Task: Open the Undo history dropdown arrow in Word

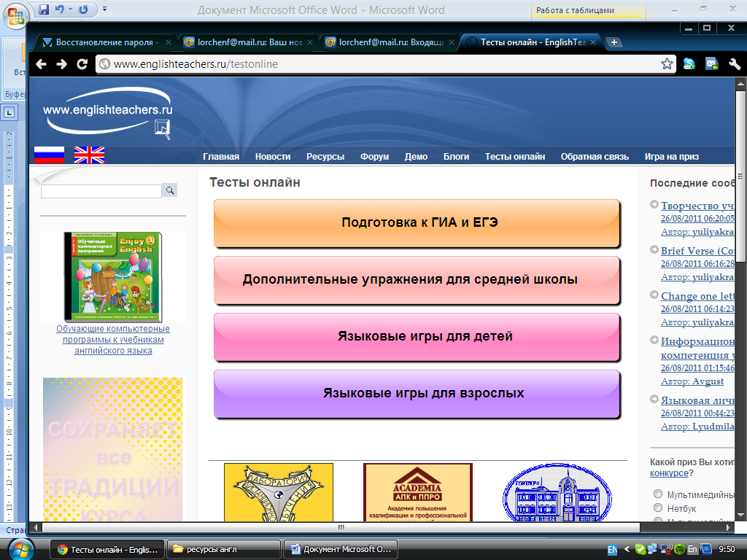Action: click(x=71, y=9)
